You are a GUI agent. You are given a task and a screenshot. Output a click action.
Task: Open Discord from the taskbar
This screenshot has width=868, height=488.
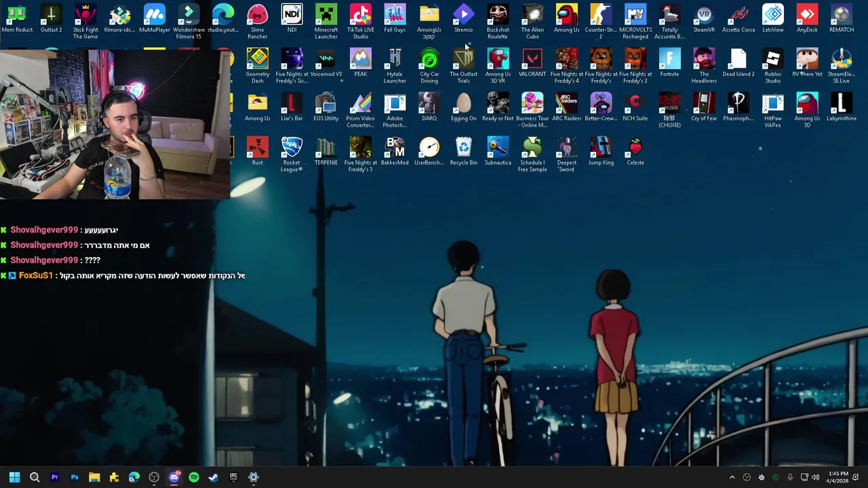(174, 477)
